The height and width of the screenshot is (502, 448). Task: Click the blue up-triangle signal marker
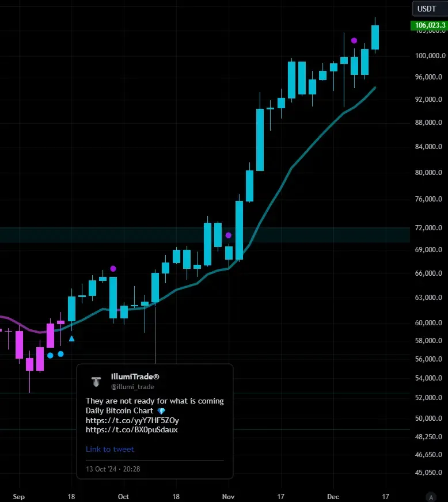click(x=72, y=339)
